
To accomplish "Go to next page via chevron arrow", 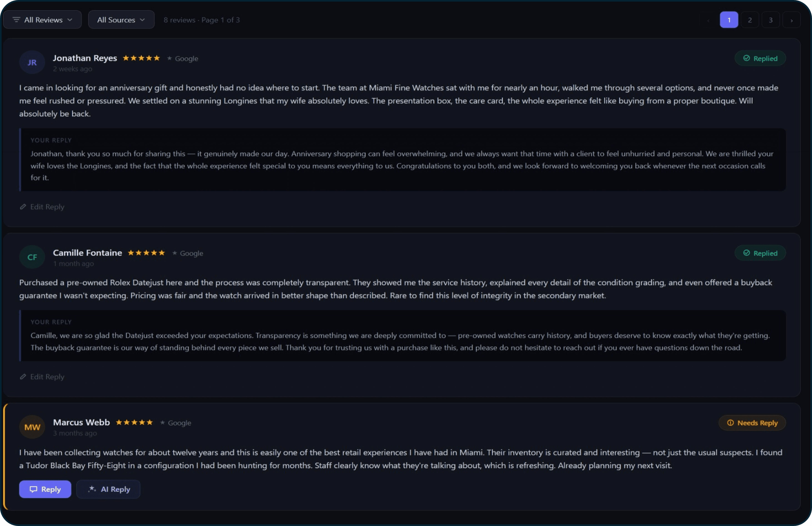I will coord(792,20).
